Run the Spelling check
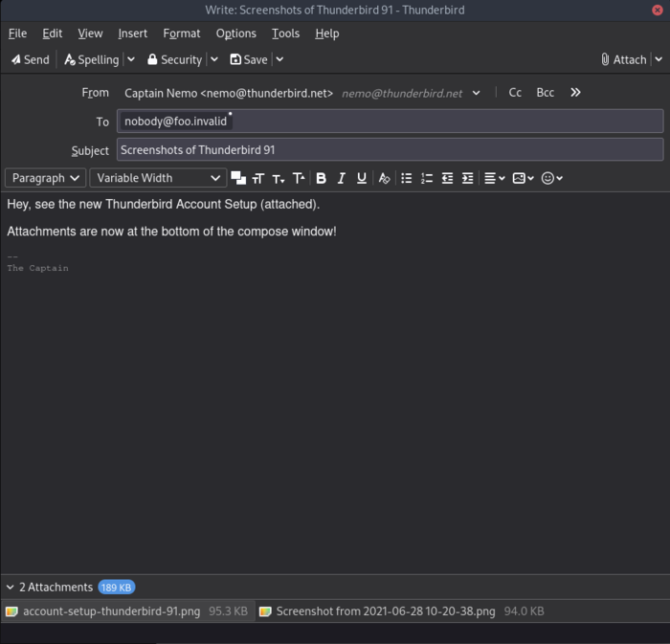 tap(92, 59)
